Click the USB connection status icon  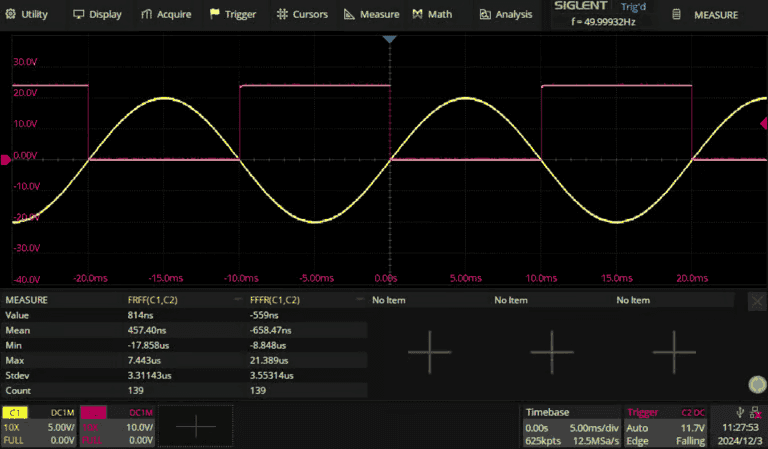coord(740,412)
